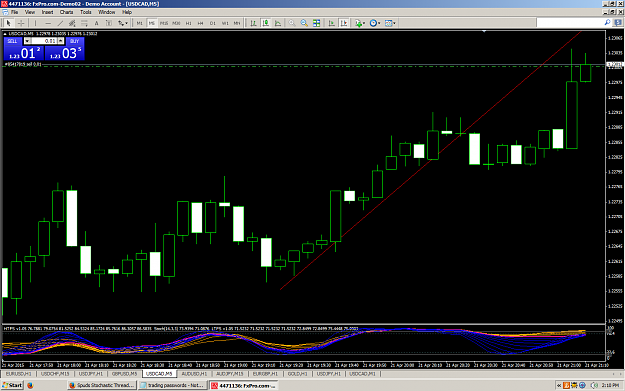Select the cursor arrow tool
The image size is (625, 391).
click(x=8, y=23)
